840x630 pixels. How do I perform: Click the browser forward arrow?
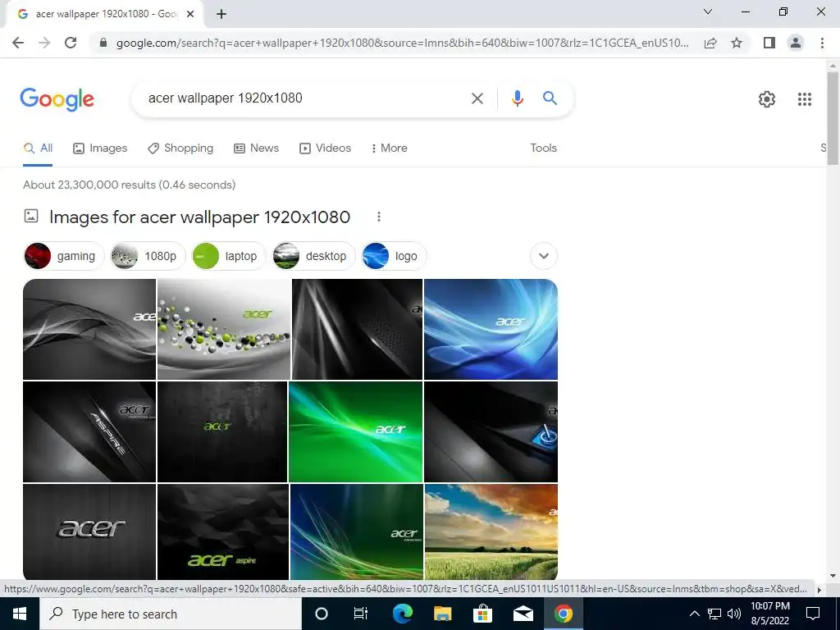point(44,43)
